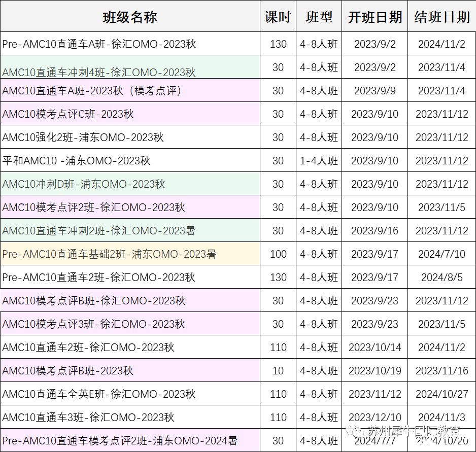The width and height of the screenshot is (476, 452).
Task: Select the 2023/12/10 start date cell
Action: pos(375,418)
